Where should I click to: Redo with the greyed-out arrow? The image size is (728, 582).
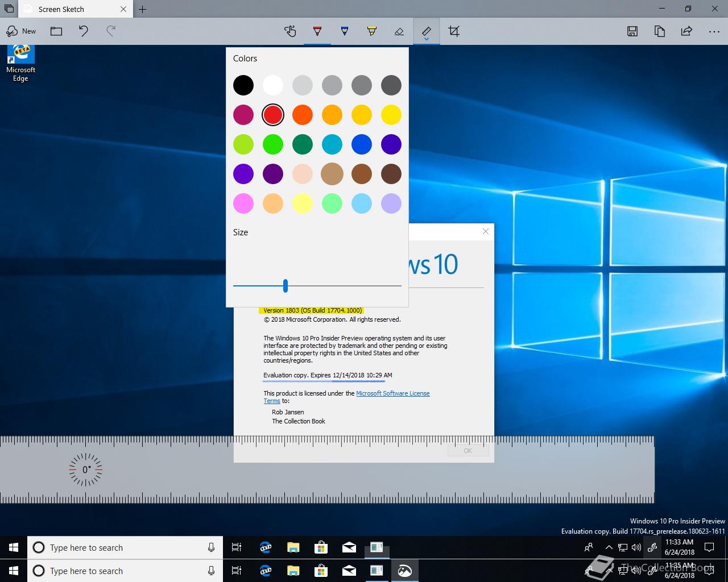[111, 31]
